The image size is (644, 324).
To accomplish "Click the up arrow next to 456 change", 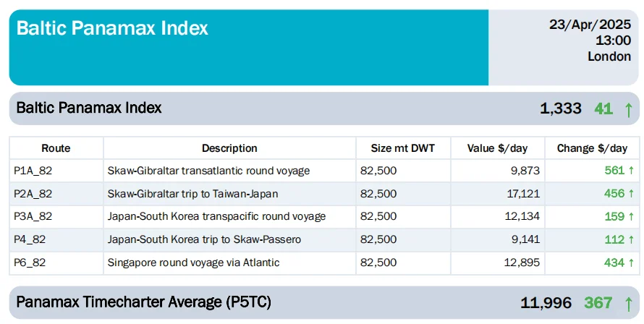I will [631, 194].
